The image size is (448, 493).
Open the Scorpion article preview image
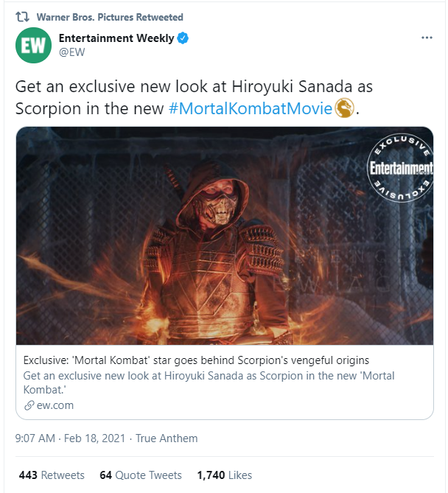[224, 237]
